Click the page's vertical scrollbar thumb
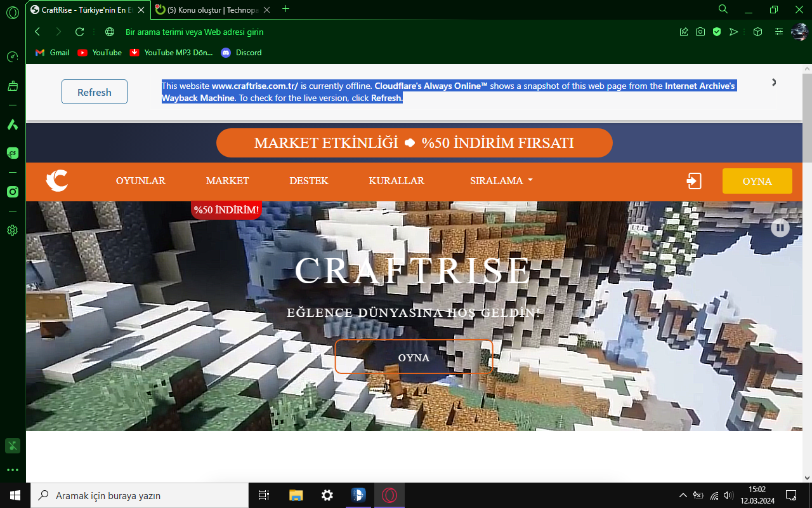812x508 pixels. pos(807,118)
